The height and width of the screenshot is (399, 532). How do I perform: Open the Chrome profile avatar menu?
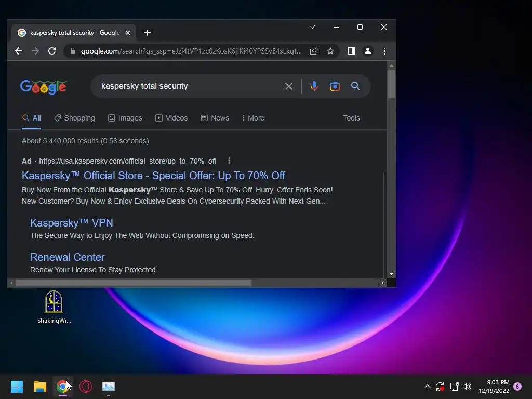[x=367, y=51]
